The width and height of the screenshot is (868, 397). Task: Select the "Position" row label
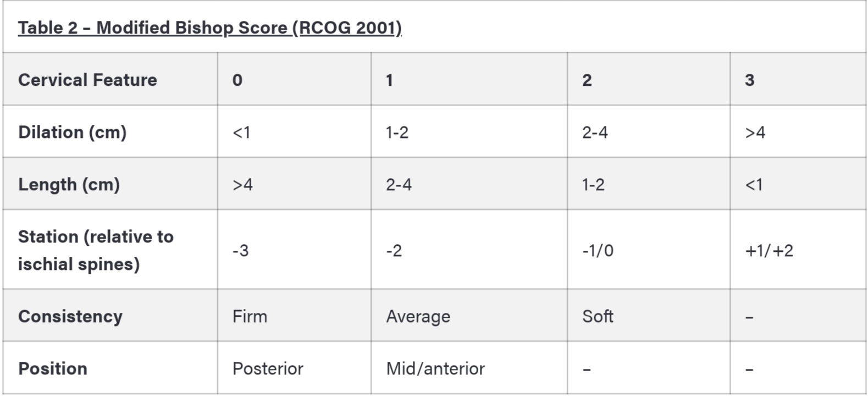coord(53,368)
